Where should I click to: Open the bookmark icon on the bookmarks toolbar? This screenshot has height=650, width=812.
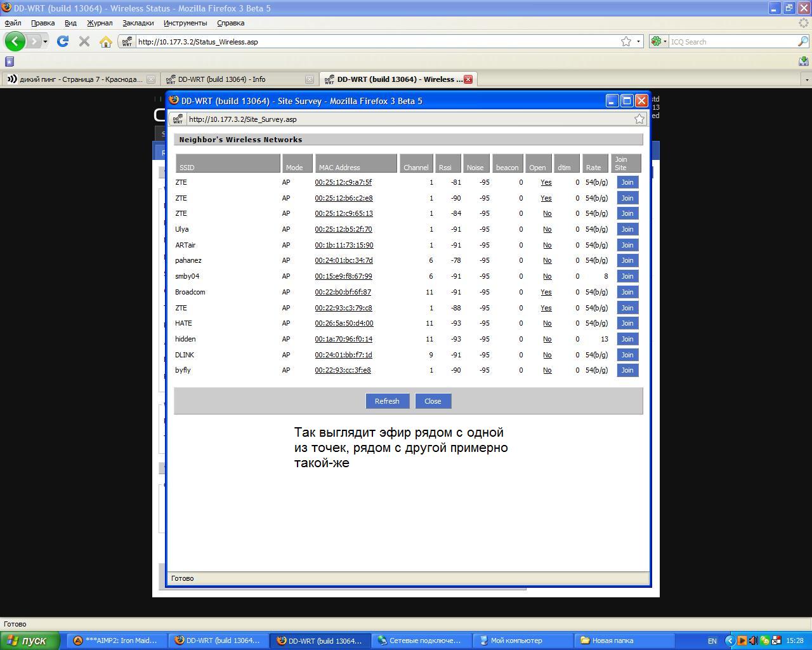9,62
